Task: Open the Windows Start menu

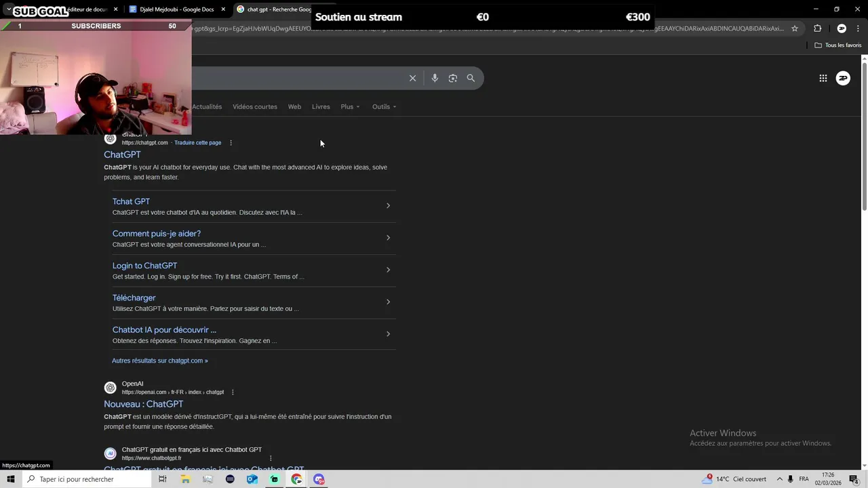Action: coord(10,479)
